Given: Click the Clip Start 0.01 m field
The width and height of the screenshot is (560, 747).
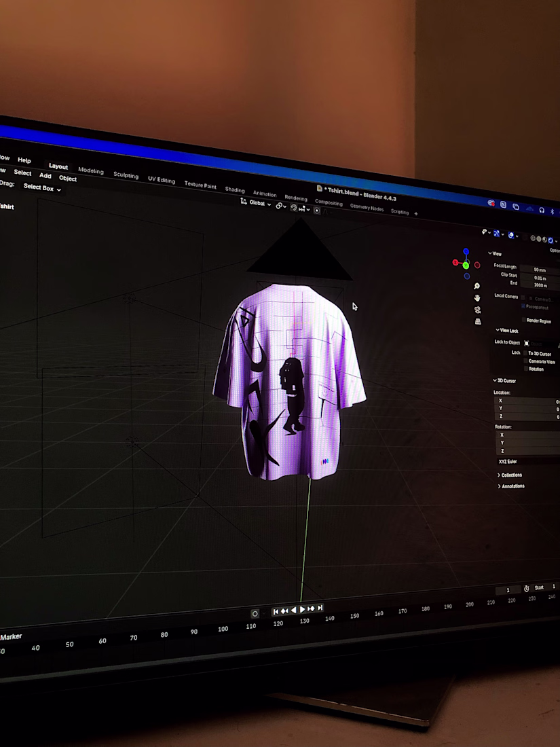Looking at the screenshot, I should [x=540, y=278].
